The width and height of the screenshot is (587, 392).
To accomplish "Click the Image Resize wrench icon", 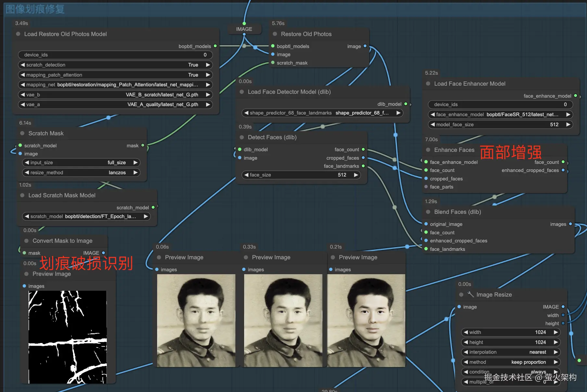I will click(470, 294).
